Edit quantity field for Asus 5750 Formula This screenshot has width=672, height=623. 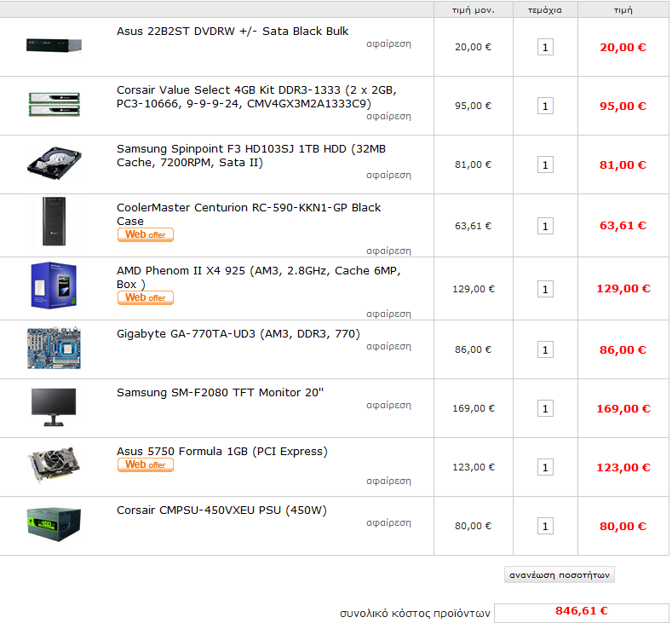tap(545, 467)
